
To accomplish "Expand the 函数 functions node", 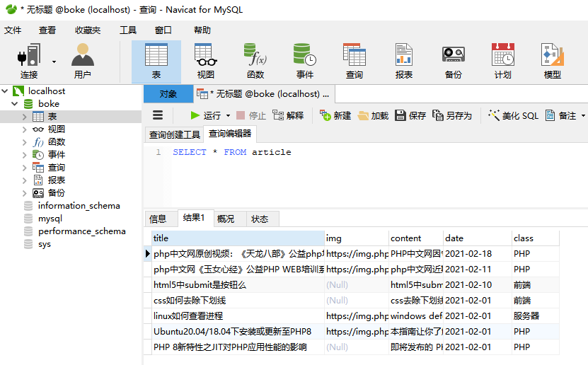I will click(24, 142).
